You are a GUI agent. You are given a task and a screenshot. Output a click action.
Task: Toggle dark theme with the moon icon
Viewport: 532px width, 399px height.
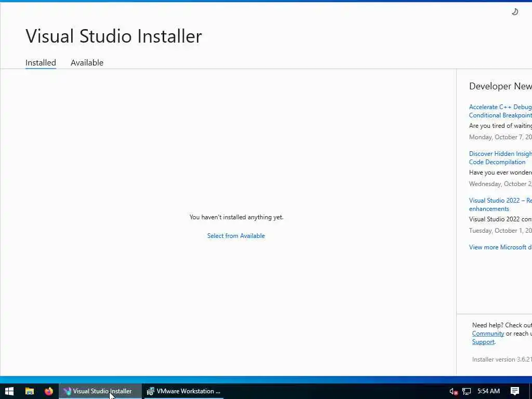coord(515,12)
